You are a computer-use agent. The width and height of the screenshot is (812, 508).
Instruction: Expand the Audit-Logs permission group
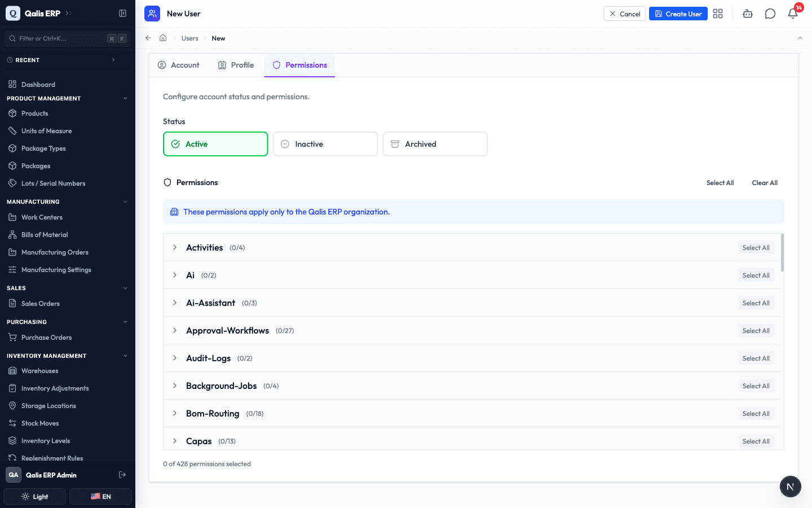(x=175, y=358)
